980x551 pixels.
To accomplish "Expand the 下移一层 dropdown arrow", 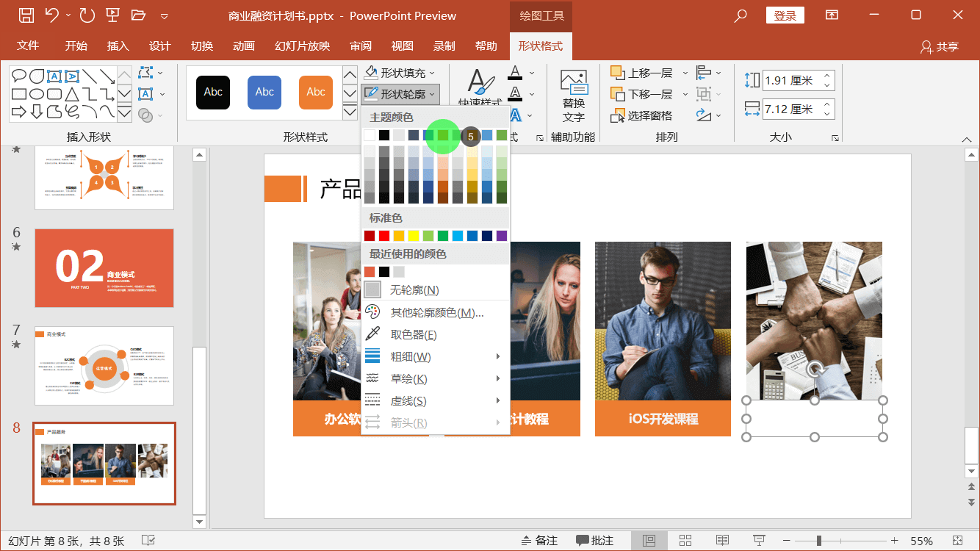I will pyautogui.click(x=685, y=94).
